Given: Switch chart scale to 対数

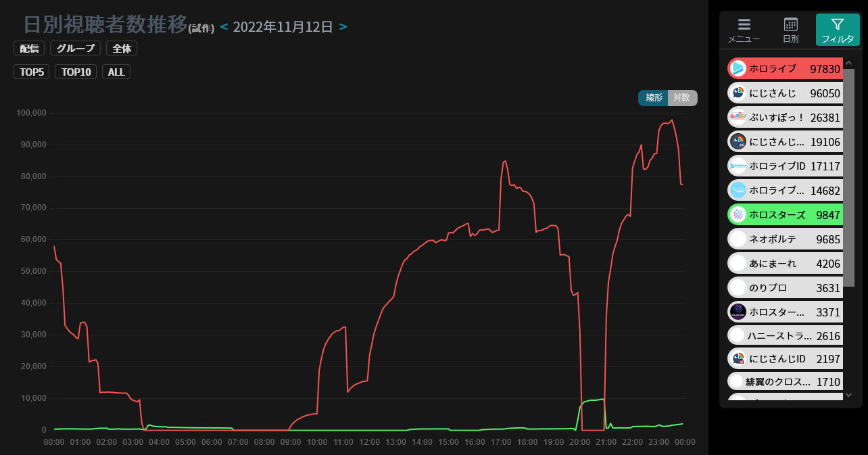Looking at the screenshot, I should [682, 97].
